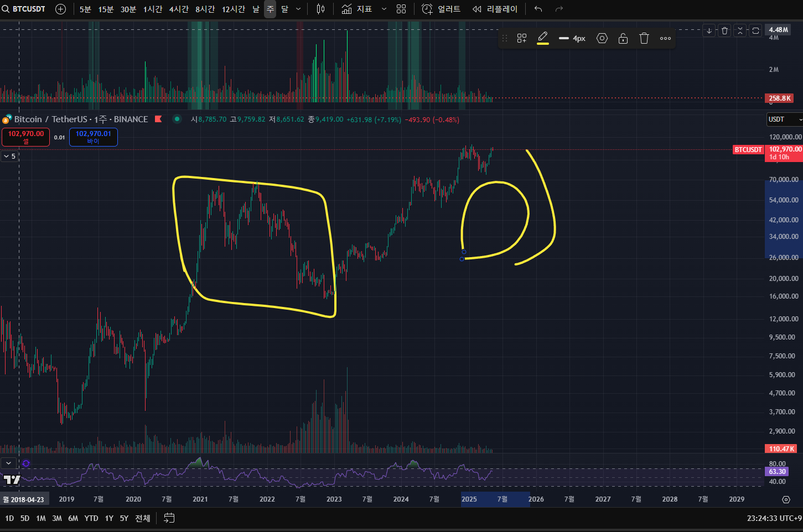
Task: Expand the collapsed indicators legend showing 5
Action: pos(9,157)
